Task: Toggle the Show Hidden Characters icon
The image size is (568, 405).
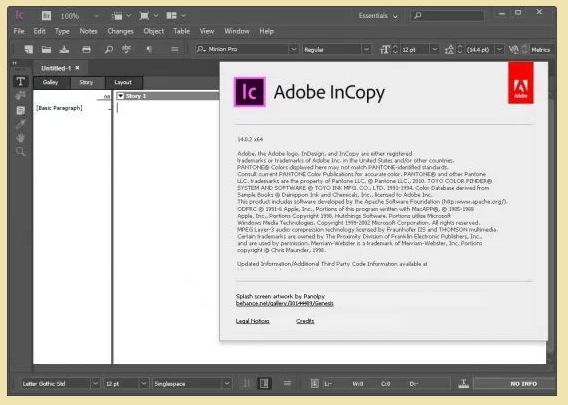Action: 149,49
